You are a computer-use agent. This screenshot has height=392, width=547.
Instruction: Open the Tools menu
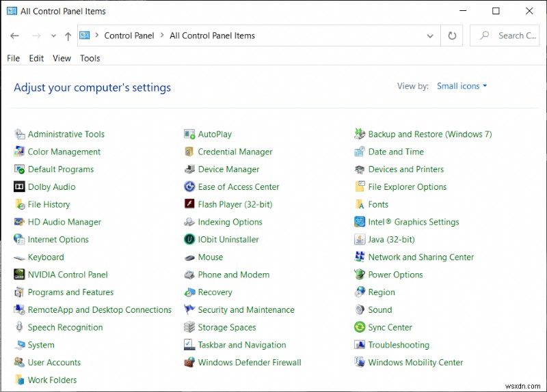pos(90,58)
